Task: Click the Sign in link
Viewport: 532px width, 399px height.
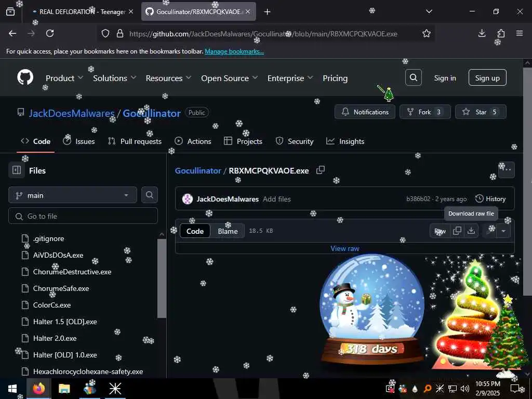Action: (x=445, y=78)
